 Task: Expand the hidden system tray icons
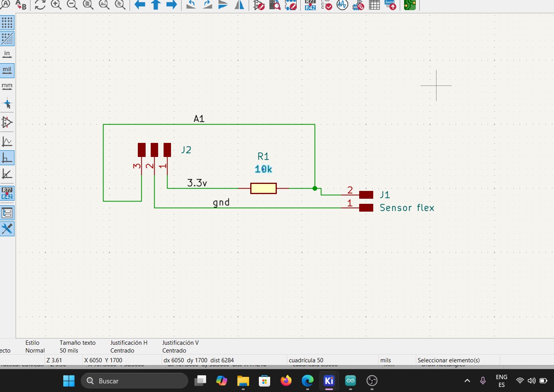[467, 381]
